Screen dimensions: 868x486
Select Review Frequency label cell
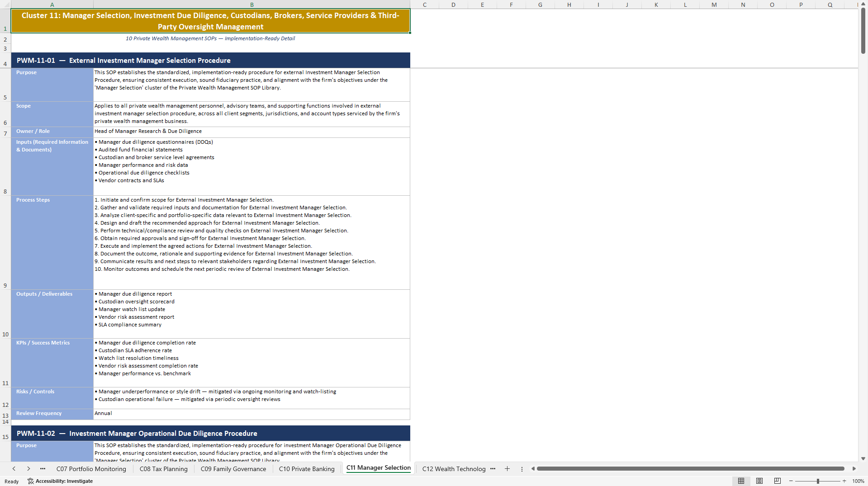point(52,415)
